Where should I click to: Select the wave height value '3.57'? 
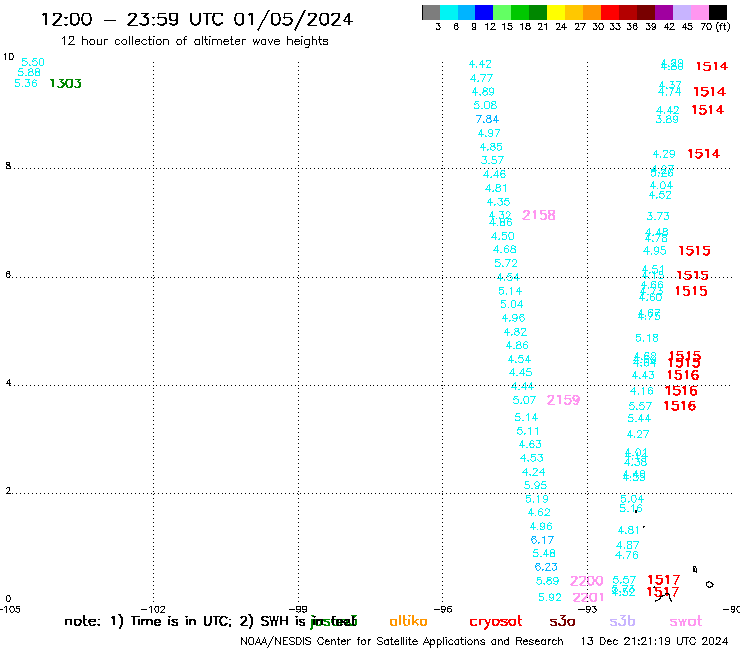[492, 160]
